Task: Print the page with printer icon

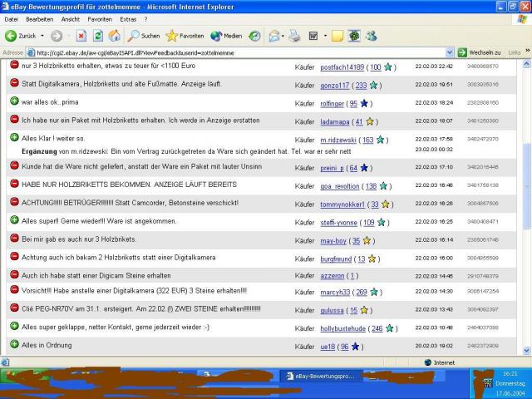Action: point(294,36)
